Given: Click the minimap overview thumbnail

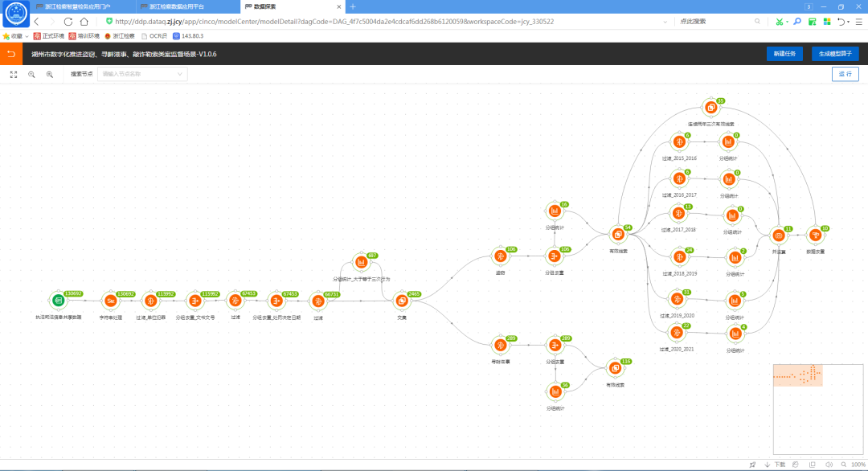Looking at the screenshot, I should (x=798, y=375).
